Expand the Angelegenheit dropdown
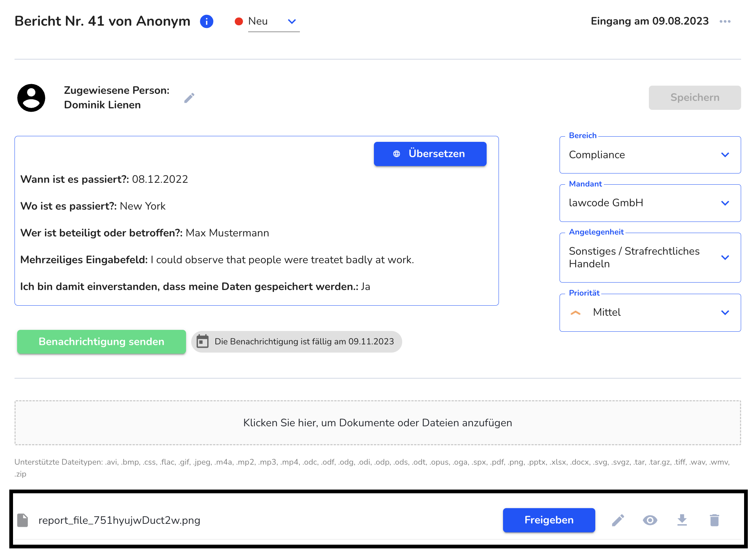This screenshot has height=551, width=756. [650, 258]
